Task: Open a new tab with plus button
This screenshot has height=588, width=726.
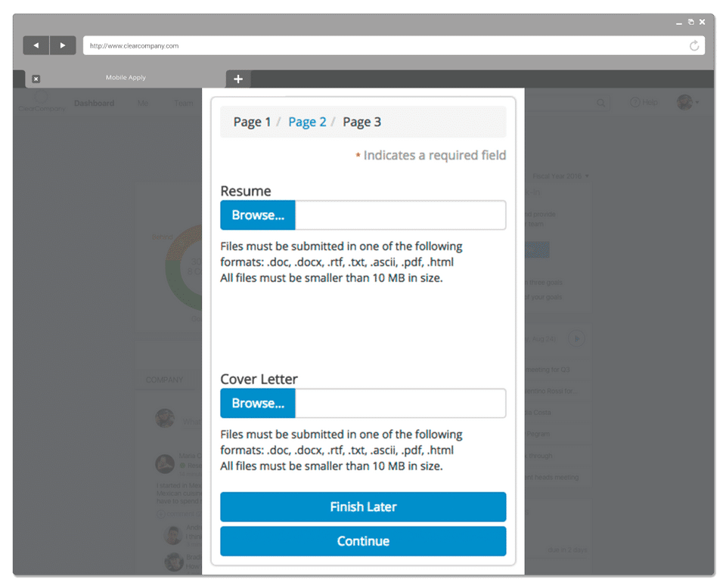Action: (238, 79)
